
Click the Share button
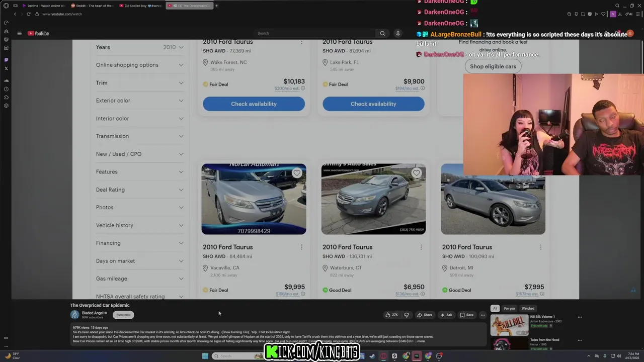(425, 315)
